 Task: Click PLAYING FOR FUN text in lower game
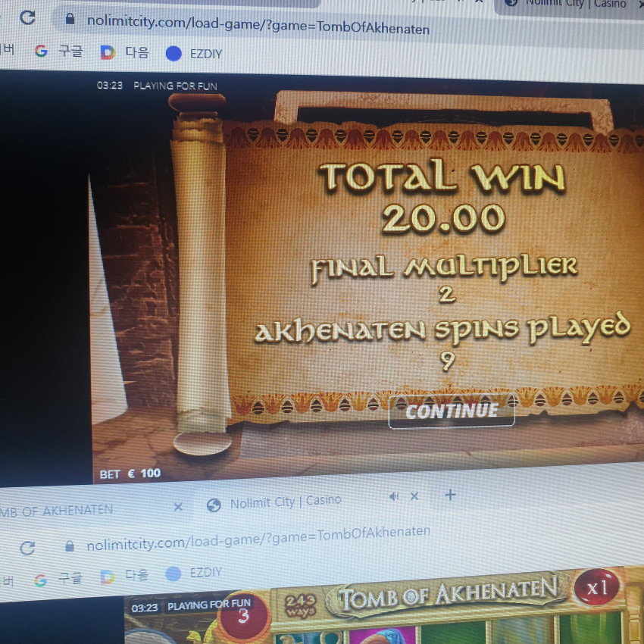209,605
